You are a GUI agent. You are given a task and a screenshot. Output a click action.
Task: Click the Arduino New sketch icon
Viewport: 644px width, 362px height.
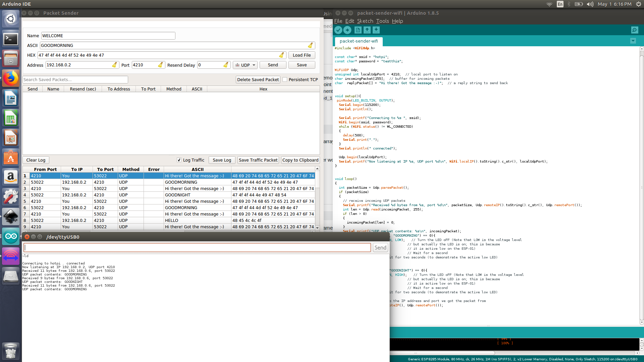(358, 30)
